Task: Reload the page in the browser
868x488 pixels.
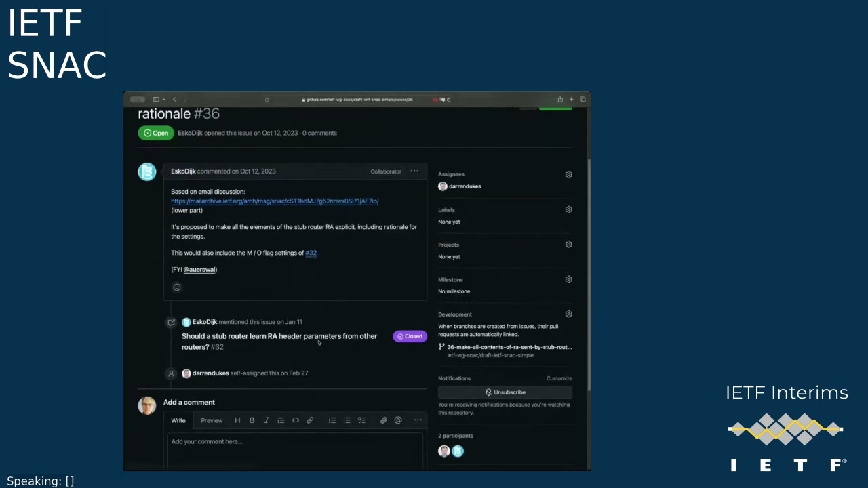Action: tap(449, 100)
